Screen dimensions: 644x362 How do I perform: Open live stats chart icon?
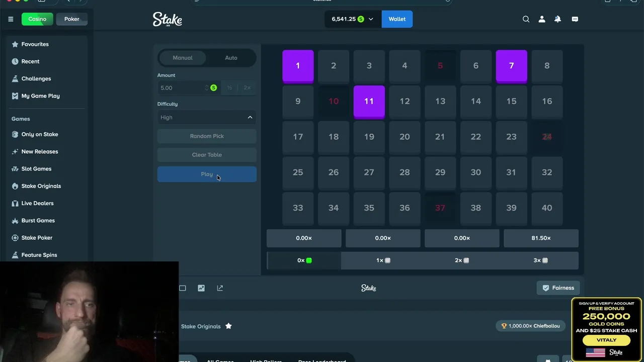coord(201,288)
